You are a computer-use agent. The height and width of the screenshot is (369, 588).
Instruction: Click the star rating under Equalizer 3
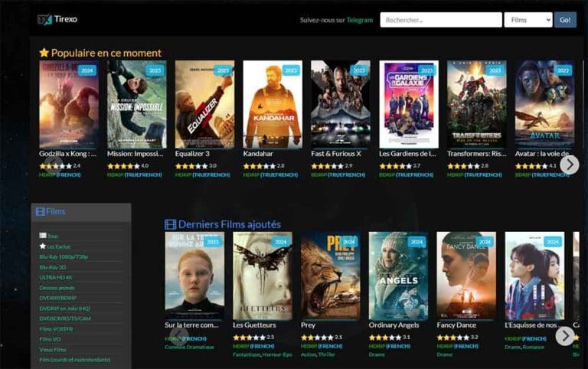tap(191, 166)
